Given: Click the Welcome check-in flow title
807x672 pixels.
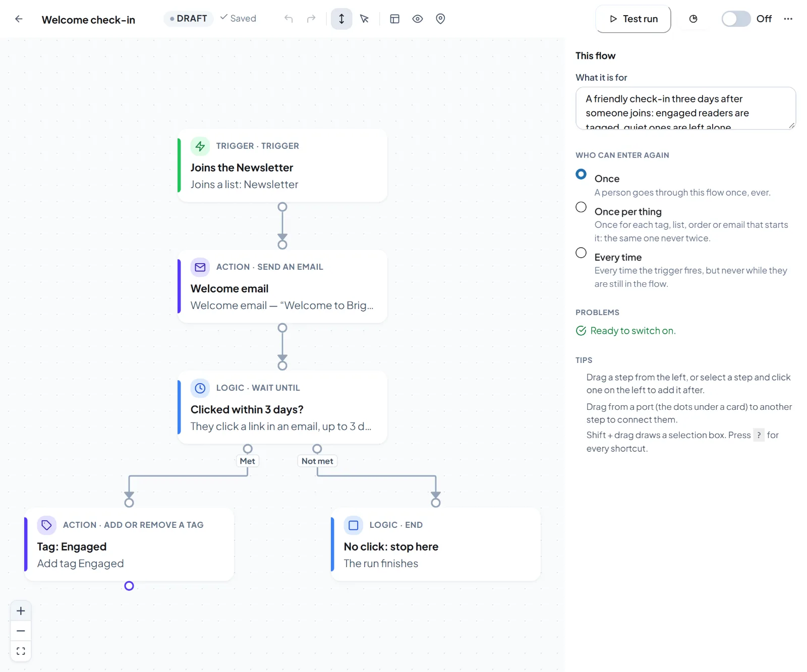Looking at the screenshot, I should (88, 20).
